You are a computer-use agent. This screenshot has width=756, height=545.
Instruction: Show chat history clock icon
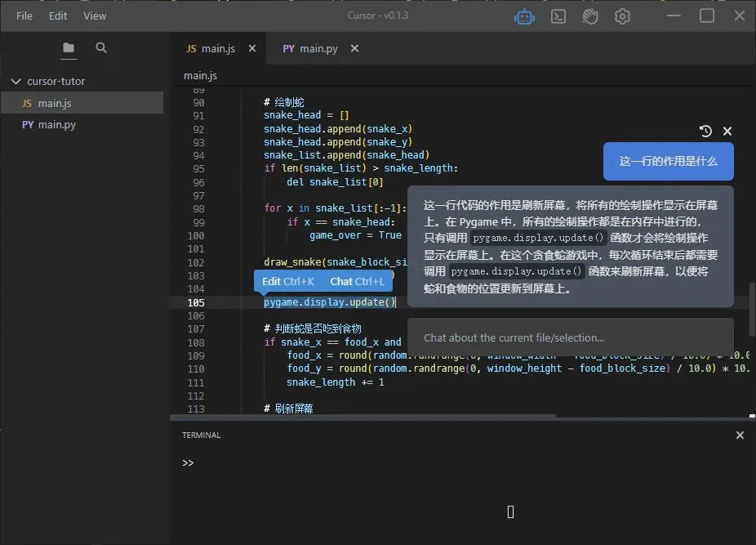pos(705,131)
